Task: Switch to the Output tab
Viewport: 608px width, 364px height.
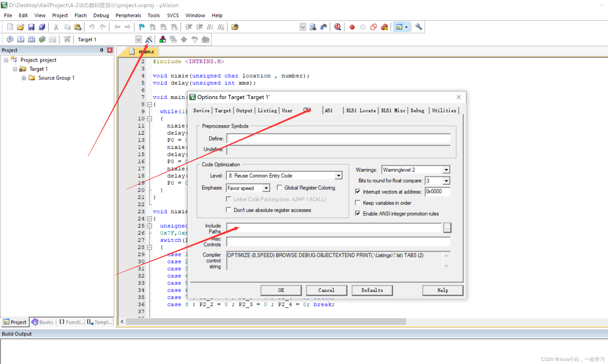Action: (244, 111)
